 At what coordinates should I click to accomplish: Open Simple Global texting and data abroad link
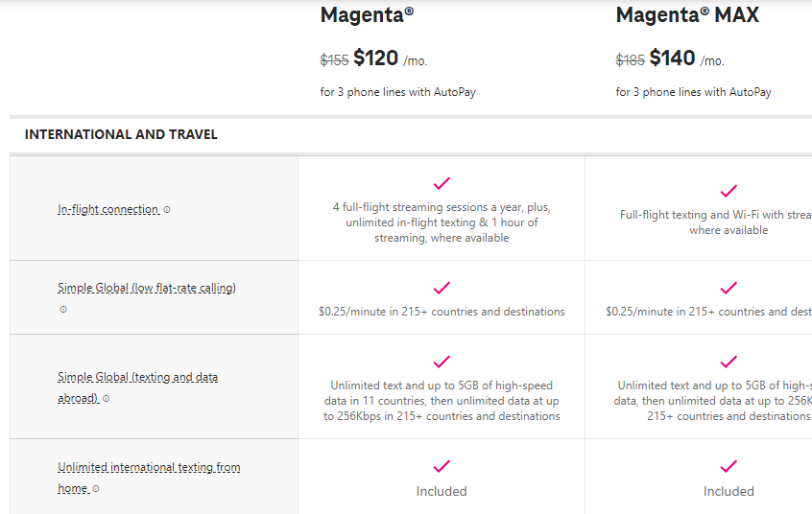[x=137, y=387]
